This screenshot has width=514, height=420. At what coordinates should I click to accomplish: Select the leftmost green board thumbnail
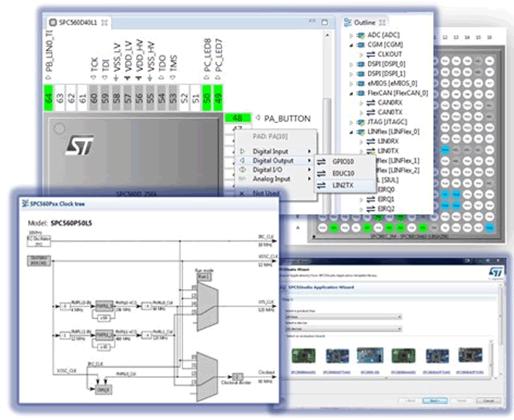pyautogui.click(x=304, y=356)
